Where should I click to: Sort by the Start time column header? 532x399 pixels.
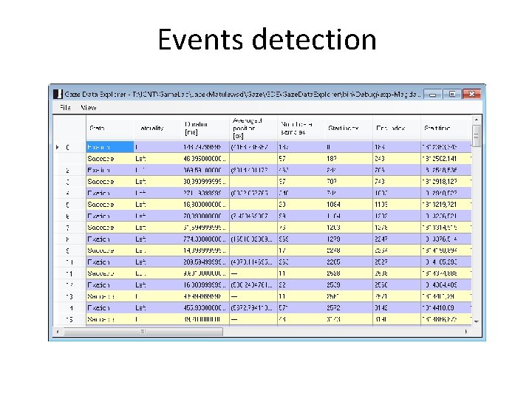click(446, 128)
